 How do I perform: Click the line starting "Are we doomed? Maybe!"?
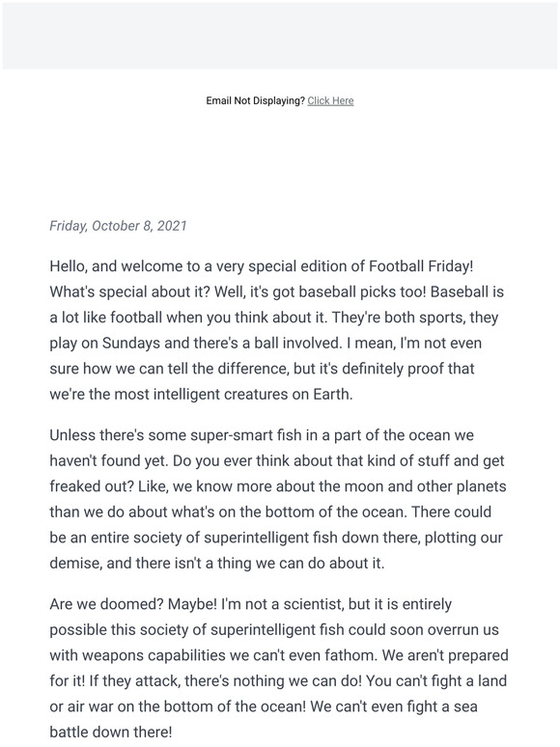tap(251, 604)
